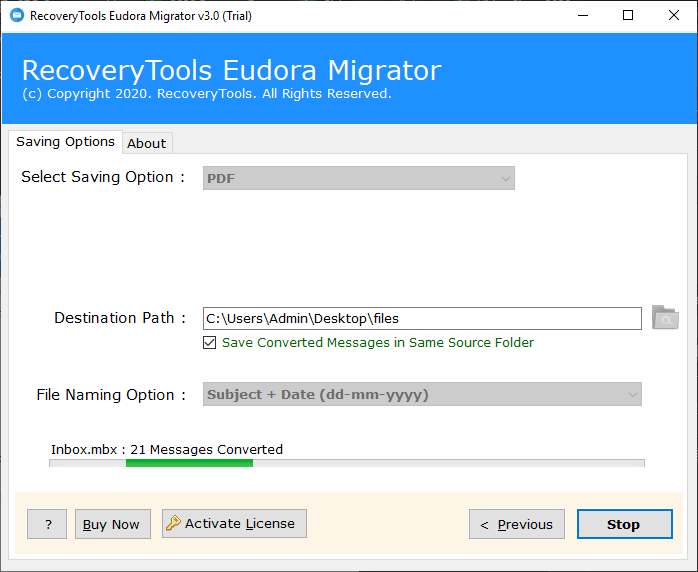Image resolution: width=698 pixels, height=572 pixels.
Task: Click the question mark help button
Action: point(47,524)
